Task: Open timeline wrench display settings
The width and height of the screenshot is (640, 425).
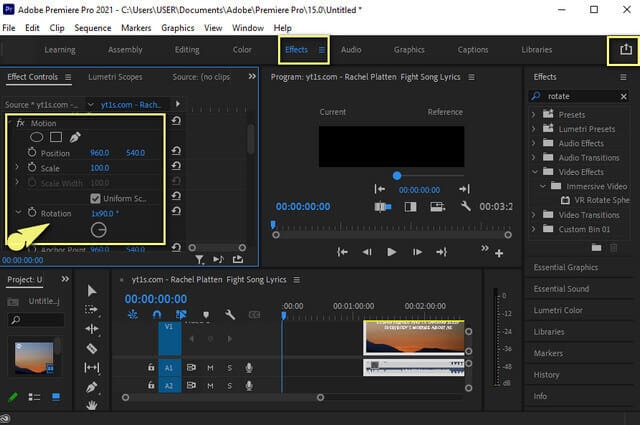Action: coord(229,315)
